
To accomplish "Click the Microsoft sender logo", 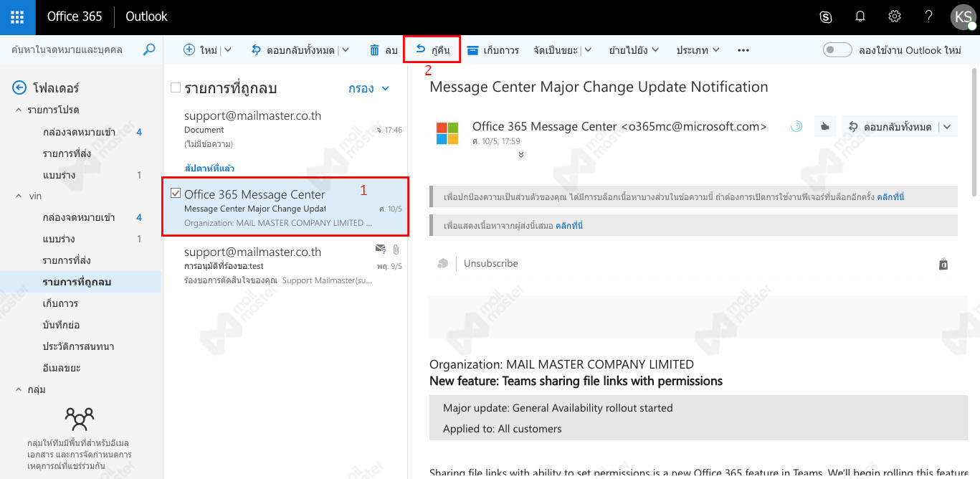I will 447,133.
